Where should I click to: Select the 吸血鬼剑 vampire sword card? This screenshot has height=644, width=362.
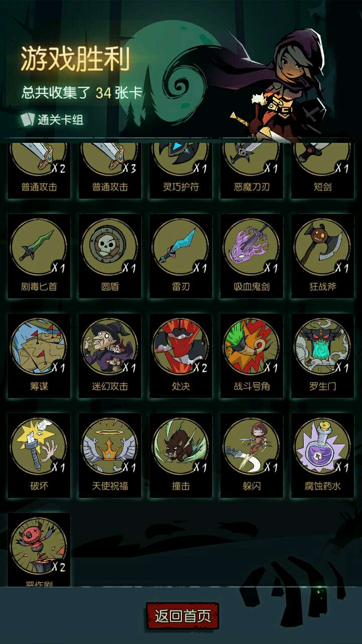tap(252, 257)
